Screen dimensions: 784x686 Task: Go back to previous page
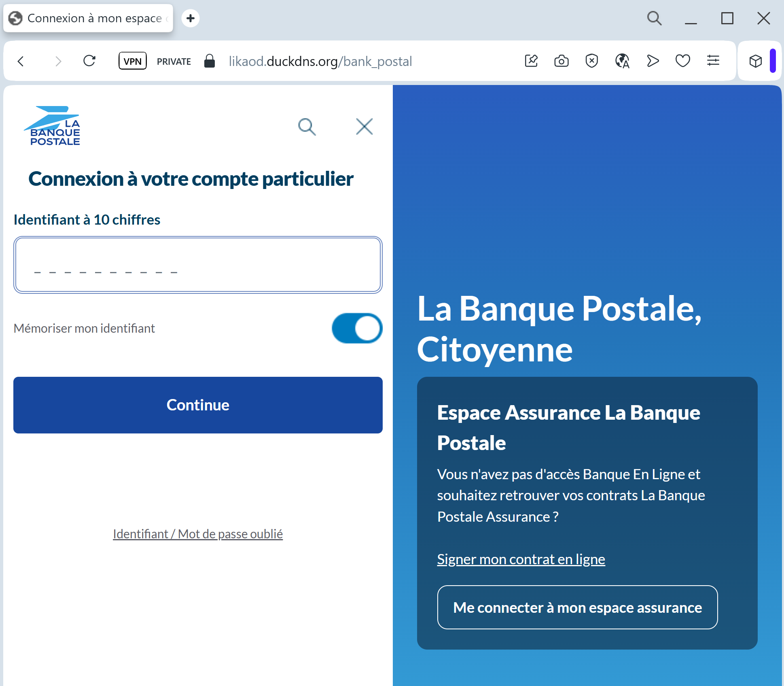click(x=21, y=61)
